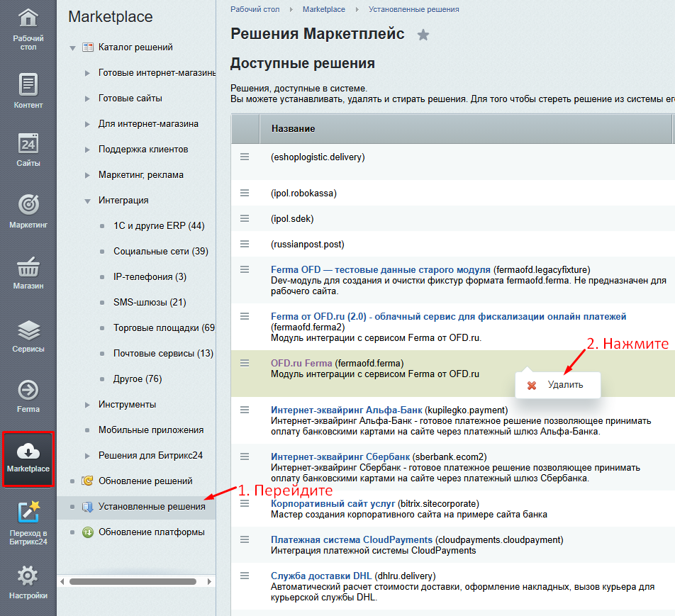Select SMS-шлюзы (21) category

click(x=150, y=302)
